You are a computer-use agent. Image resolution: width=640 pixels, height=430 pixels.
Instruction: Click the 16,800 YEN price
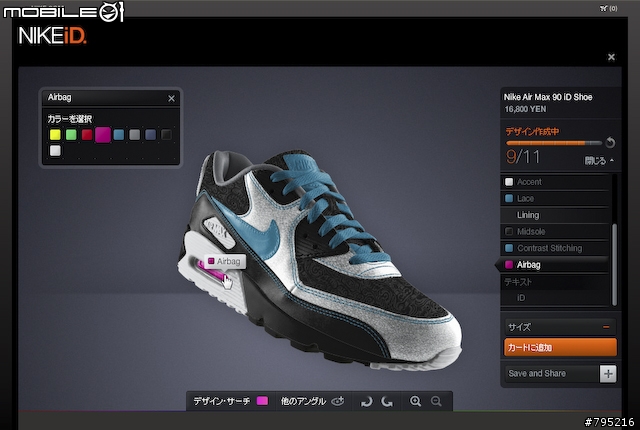(525, 109)
